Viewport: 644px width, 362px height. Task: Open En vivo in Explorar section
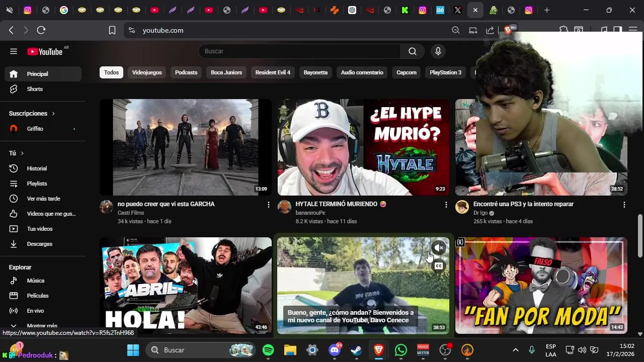43,311
